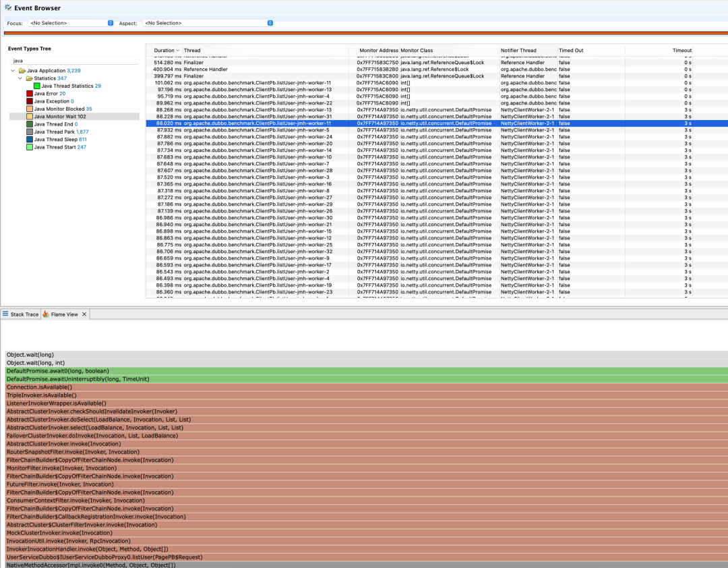Click the Duration column sort arrow
Viewport: 728px width, 568px height.
tap(178, 50)
